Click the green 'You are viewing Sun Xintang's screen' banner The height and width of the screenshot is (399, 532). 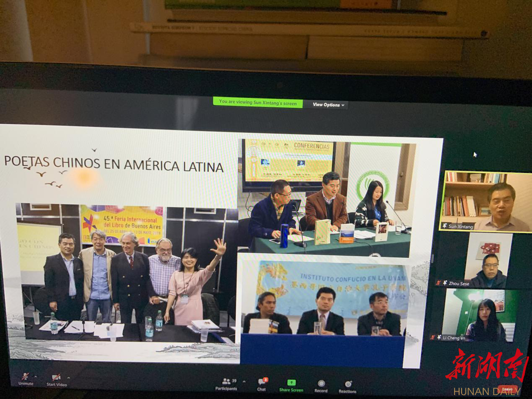[258, 102]
